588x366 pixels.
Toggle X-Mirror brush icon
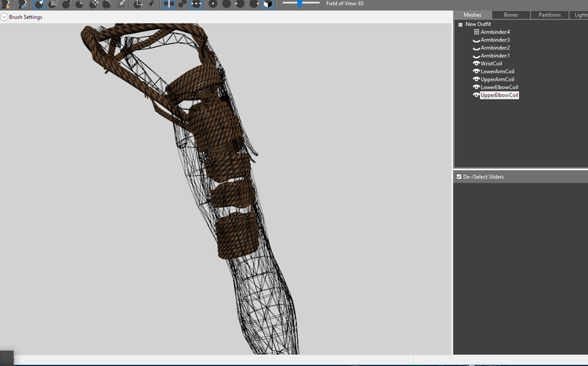pos(169,4)
